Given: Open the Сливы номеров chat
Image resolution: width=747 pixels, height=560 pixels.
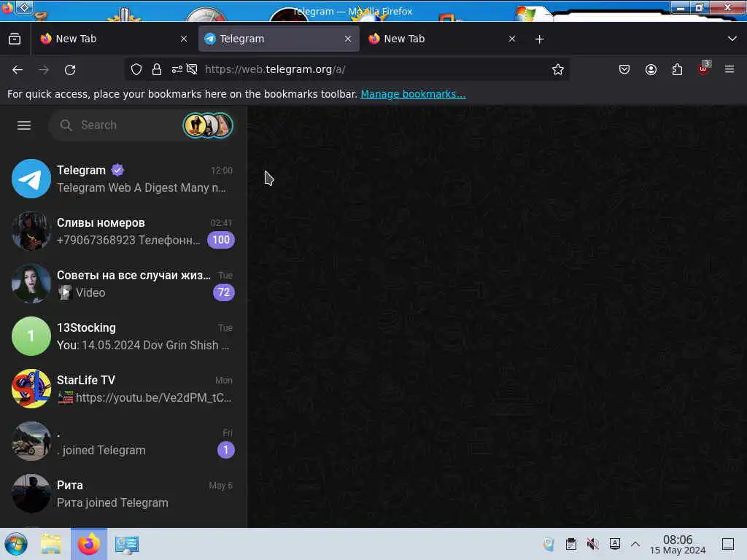Looking at the screenshot, I should [x=124, y=231].
